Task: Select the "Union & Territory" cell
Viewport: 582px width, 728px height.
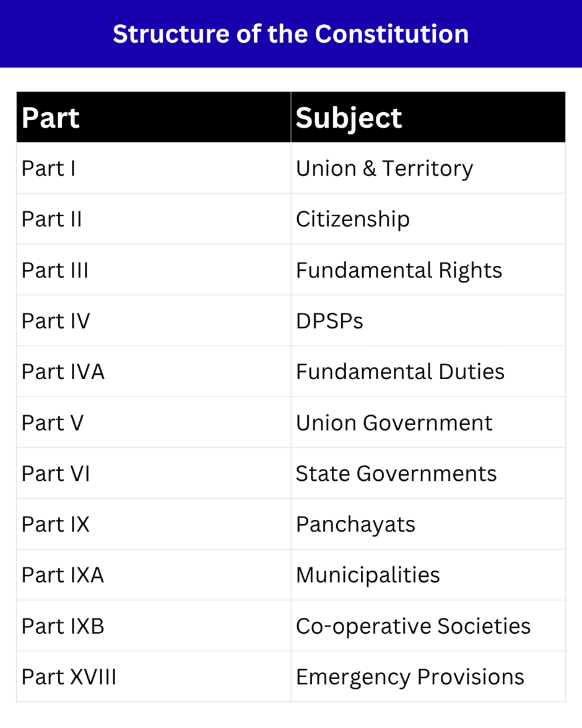Action: click(x=384, y=169)
